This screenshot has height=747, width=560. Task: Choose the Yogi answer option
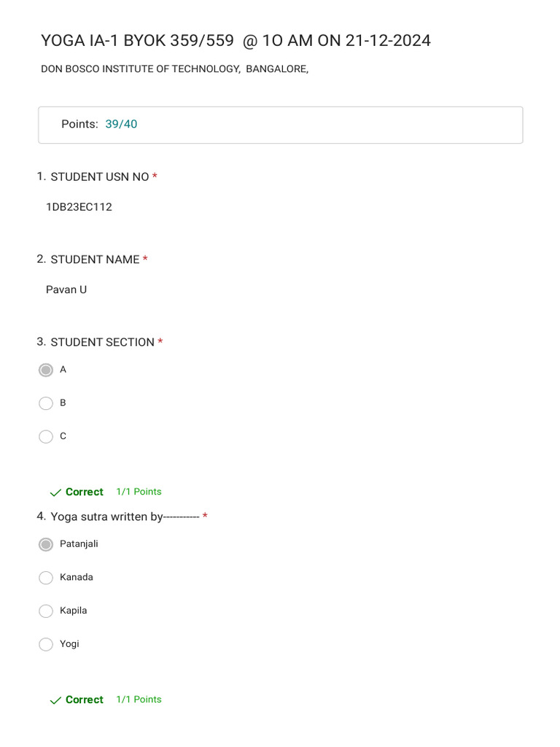[46, 644]
